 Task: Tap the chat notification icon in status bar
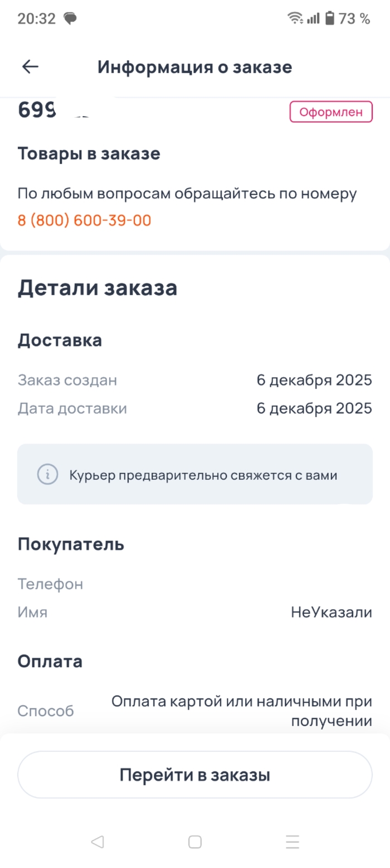click(70, 18)
